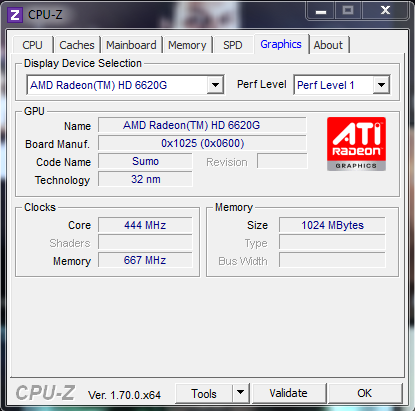This screenshot has width=417, height=412.
Task: Click the Tools button
Action: [204, 394]
